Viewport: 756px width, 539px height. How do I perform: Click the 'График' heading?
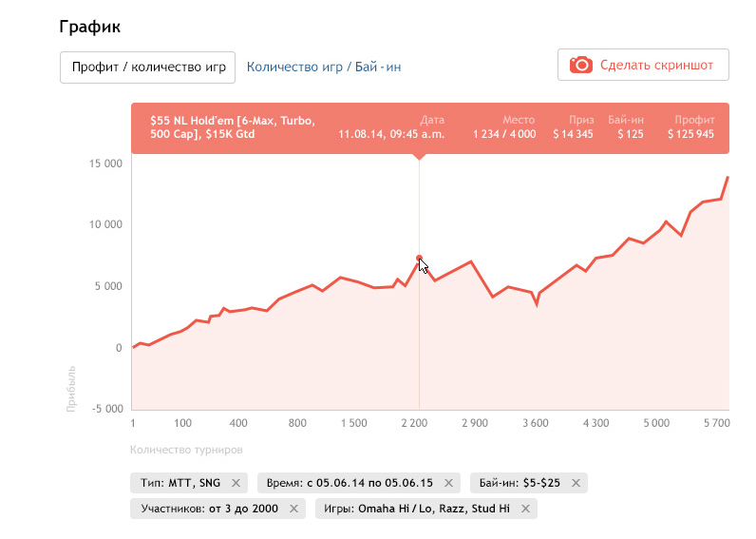[x=90, y=26]
